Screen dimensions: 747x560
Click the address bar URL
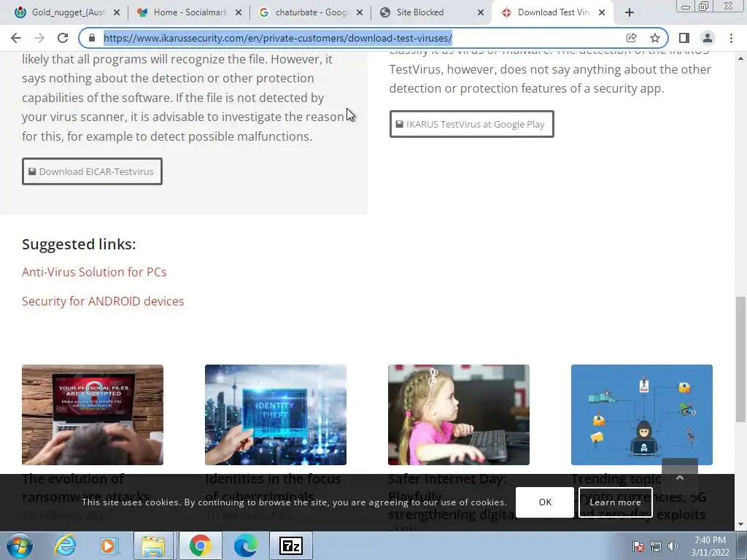click(x=278, y=38)
